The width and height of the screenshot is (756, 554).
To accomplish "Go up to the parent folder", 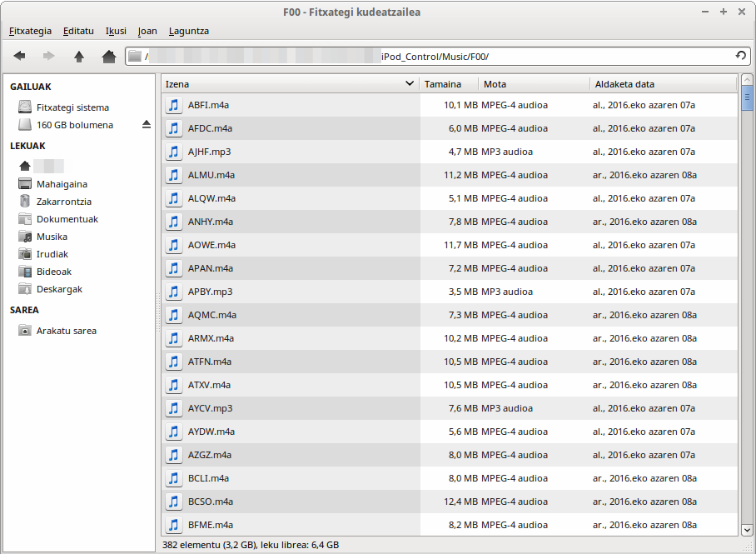I will tap(79, 56).
